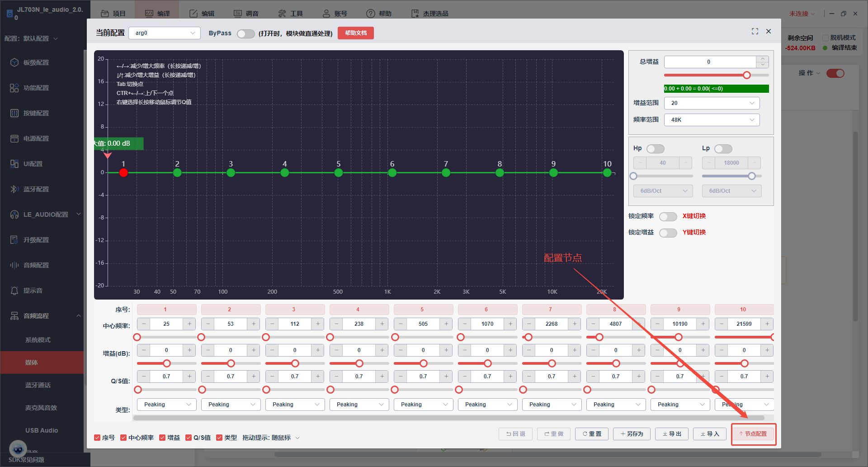The image size is (868, 467).
Task: Open the 功能配置 sidebar icon
Action: (14, 88)
